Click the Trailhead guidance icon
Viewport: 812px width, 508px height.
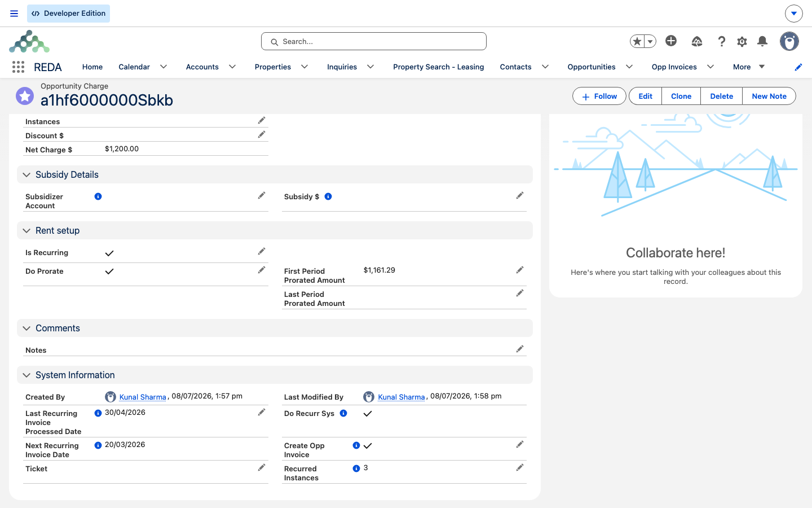[x=697, y=41]
